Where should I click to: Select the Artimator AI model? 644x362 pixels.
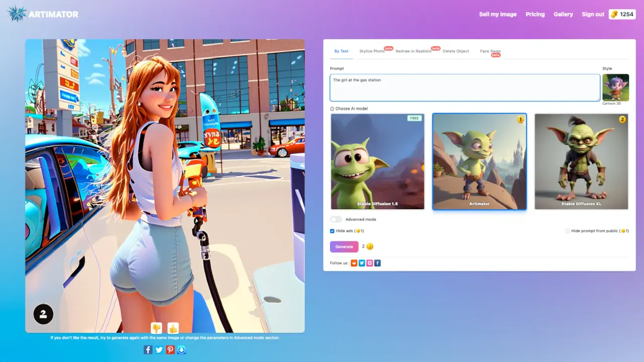coord(479,161)
